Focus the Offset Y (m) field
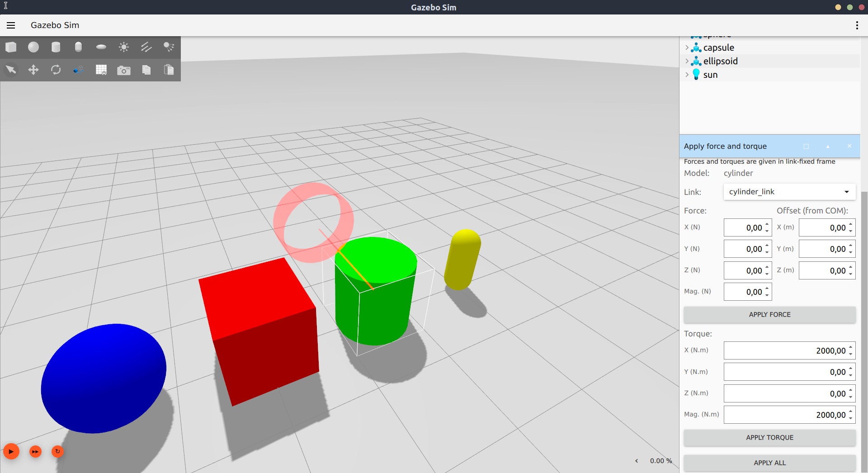 pos(827,249)
